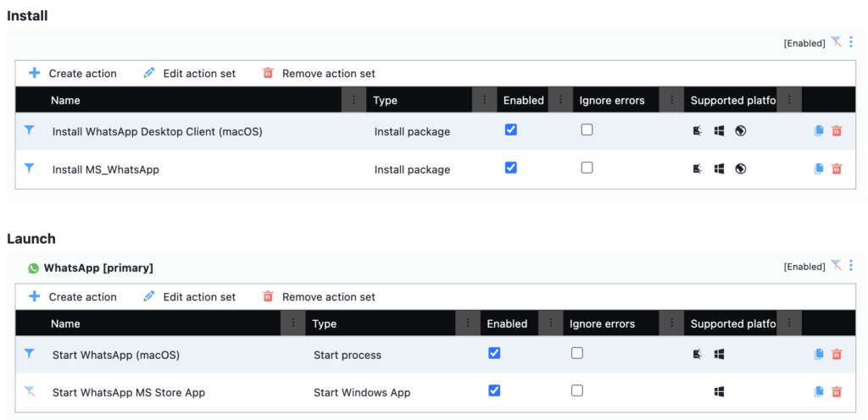This screenshot has width=868, height=420.
Task: Copy the Start WhatsApp MS Store App action
Action: pos(819,391)
